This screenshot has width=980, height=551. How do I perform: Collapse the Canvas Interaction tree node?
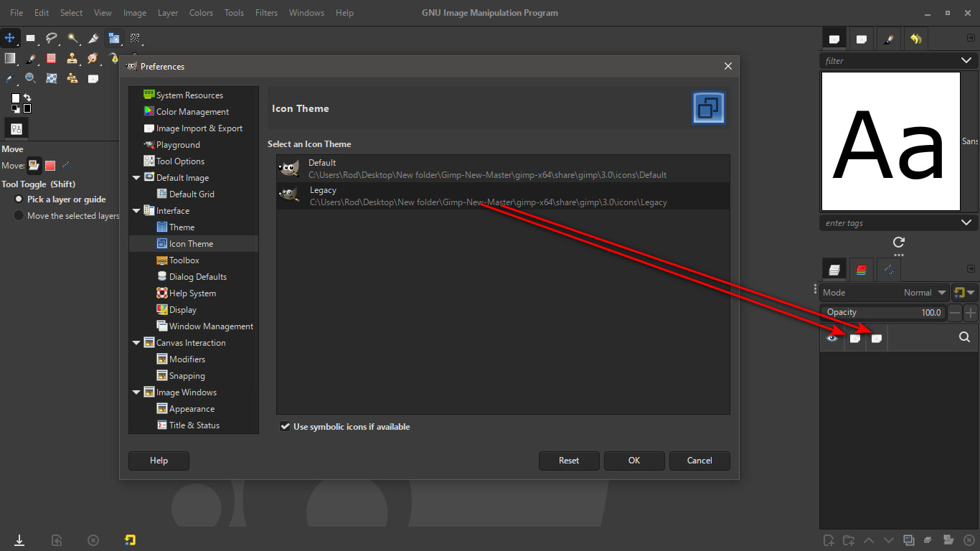pyautogui.click(x=136, y=343)
